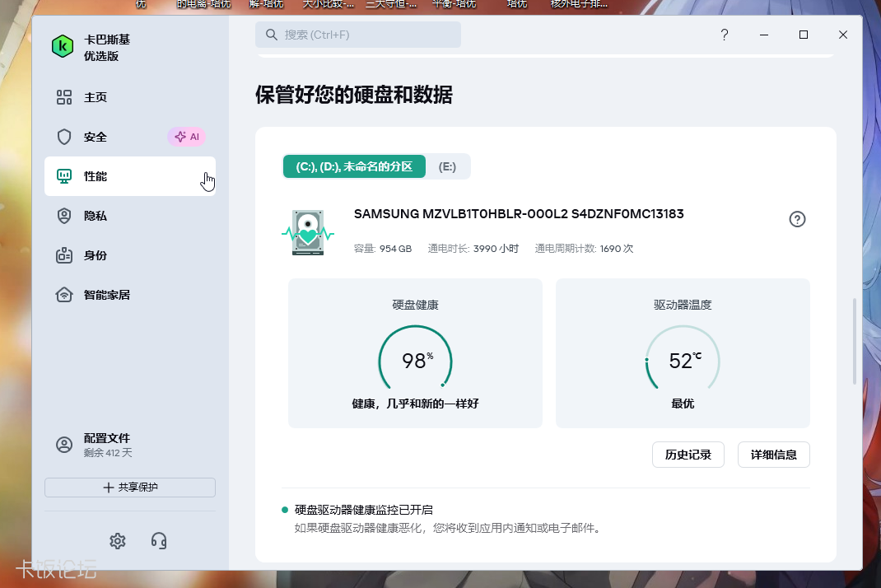This screenshot has height=588, width=881.
Task: Click the privacy shield icon beside 隐私
Action: coord(64,216)
